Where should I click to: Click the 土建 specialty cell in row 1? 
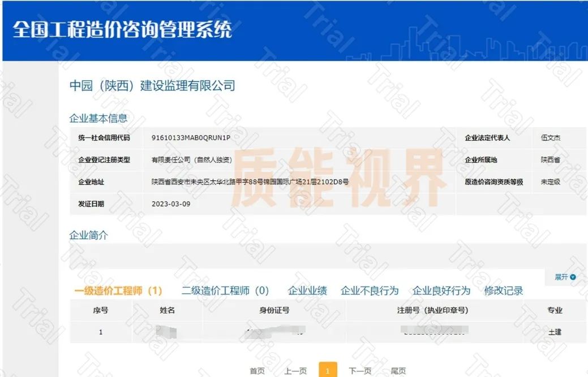point(555,332)
